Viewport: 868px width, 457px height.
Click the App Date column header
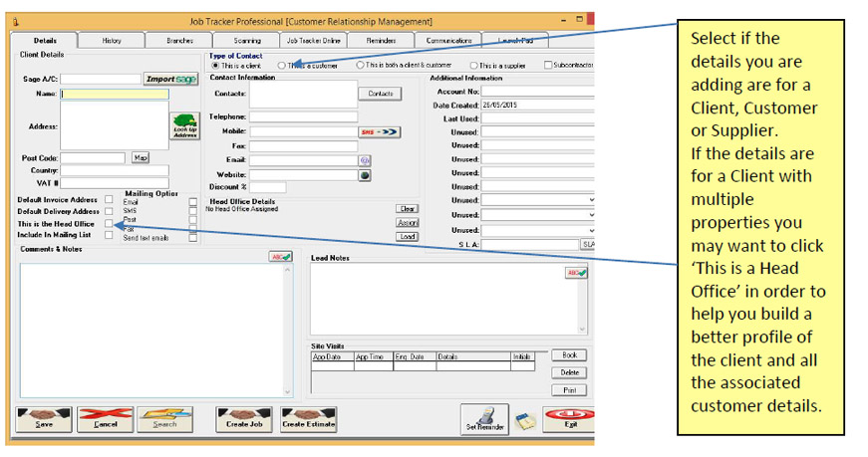(333, 356)
